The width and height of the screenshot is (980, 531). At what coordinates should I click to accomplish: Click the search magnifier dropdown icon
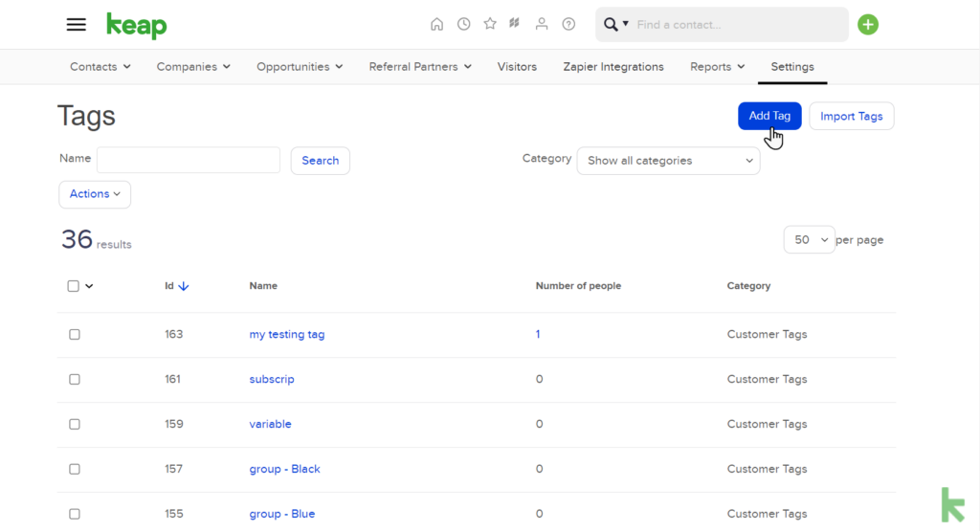tap(615, 24)
